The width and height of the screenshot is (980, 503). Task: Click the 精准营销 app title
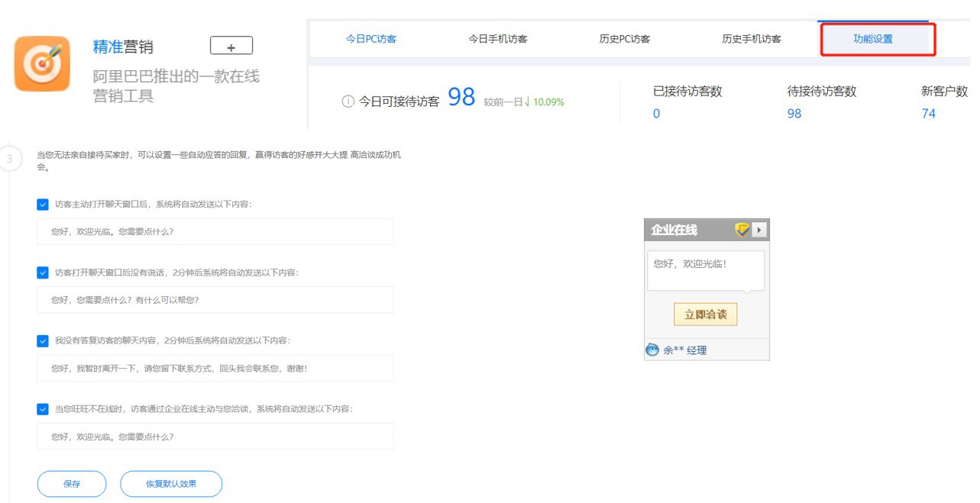pyautogui.click(x=123, y=47)
